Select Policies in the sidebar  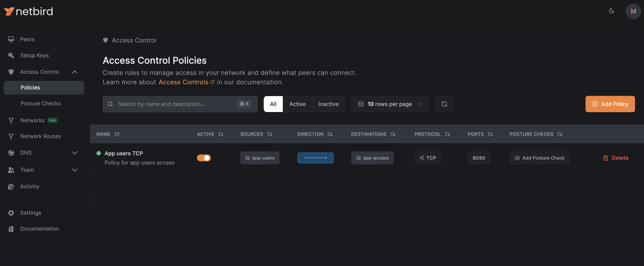click(x=30, y=88)
